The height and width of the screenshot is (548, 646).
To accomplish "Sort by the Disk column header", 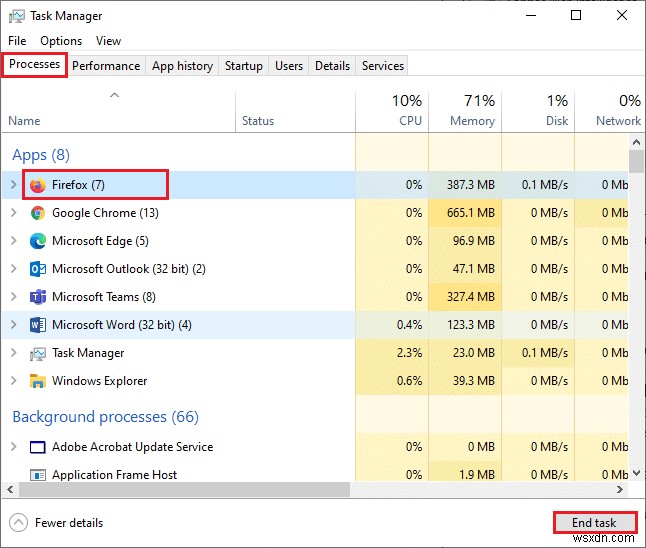I will click(538, 112).
